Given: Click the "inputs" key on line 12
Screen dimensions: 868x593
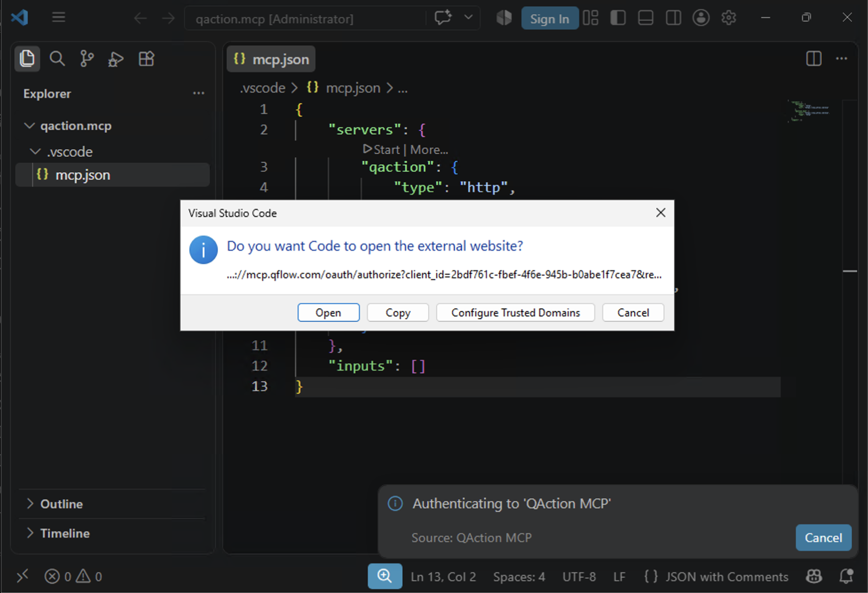Looking at the screenshot, I should (x=360, y=366).
